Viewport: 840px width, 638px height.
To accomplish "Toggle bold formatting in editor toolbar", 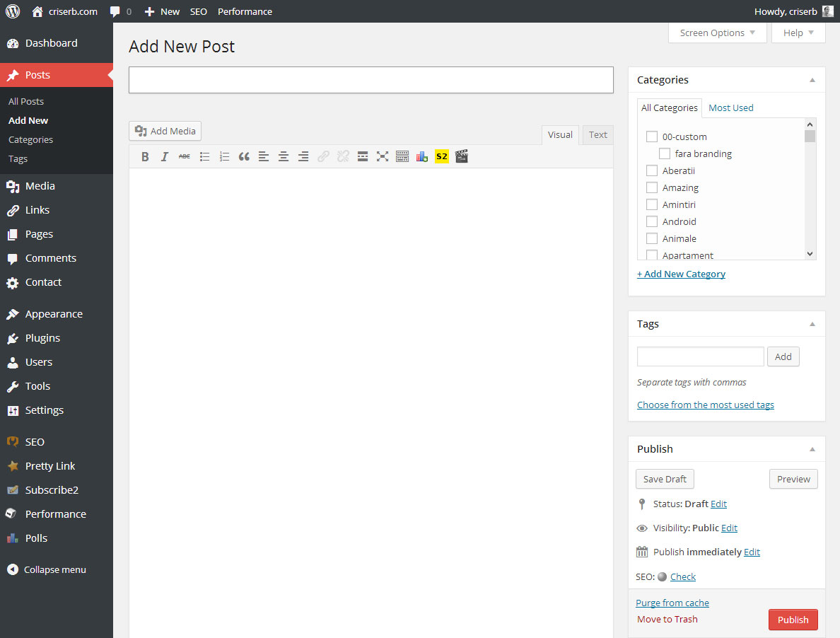I will [x=145, y=156].
